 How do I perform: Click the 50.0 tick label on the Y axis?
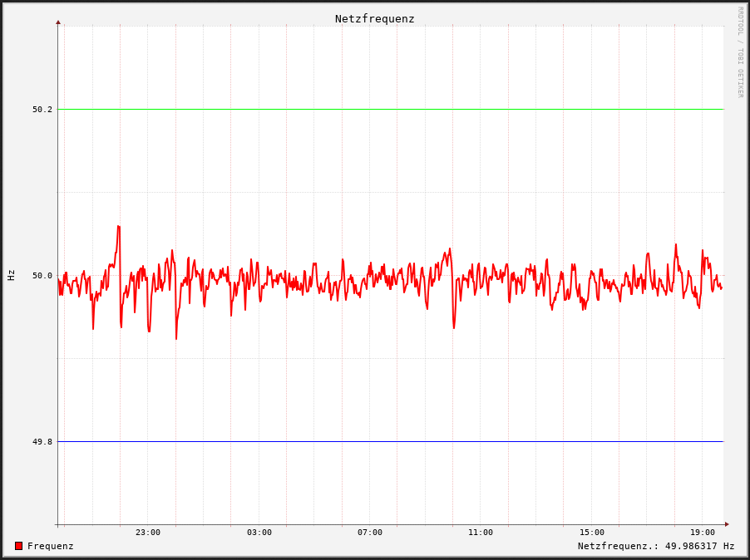(x=42, y=275)
